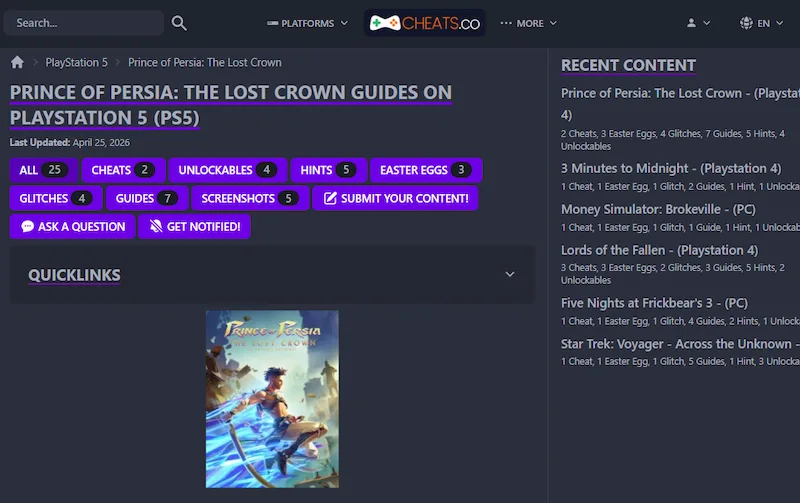Click Ask a Question button

coord(72,227)
